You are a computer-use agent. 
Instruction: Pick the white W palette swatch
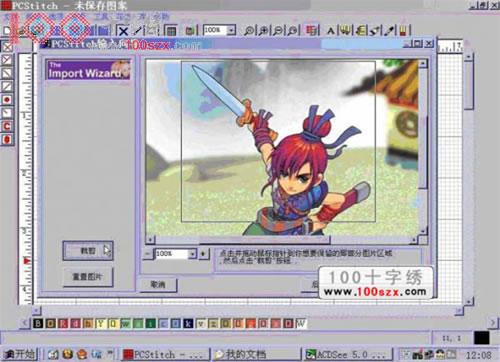301,323
